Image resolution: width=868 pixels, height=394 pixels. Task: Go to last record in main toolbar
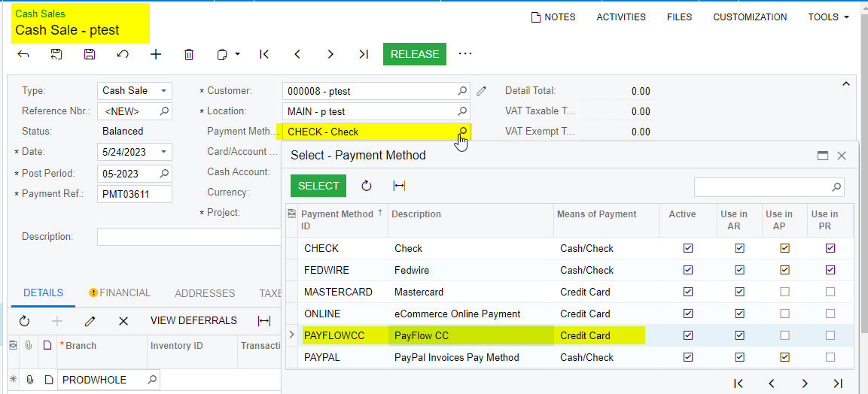(x=364, y=54)
